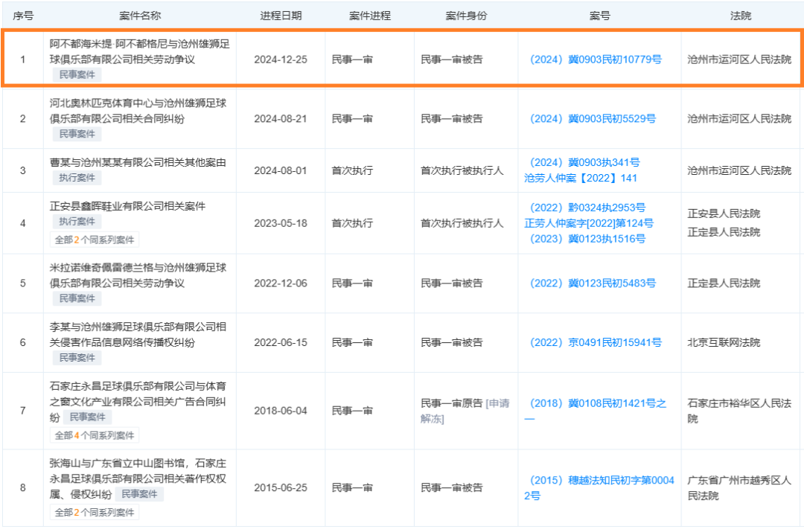
Task: Click the date 2022-12-06
Action: 281,283
